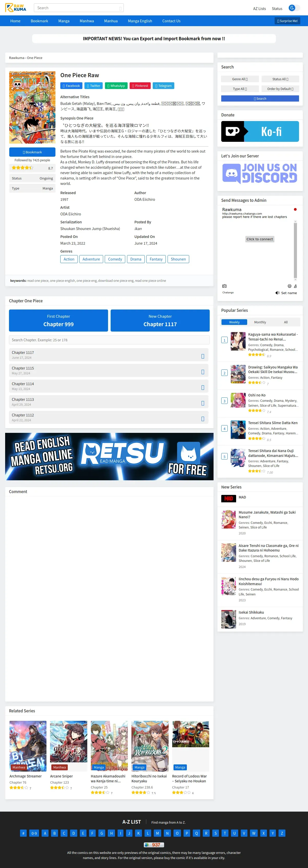Share via Telegram

point(163,86)
